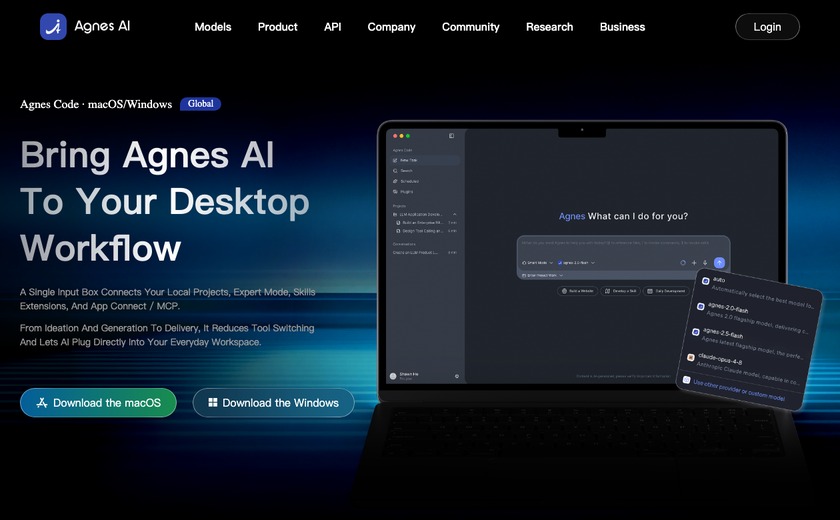Click Download the Windows button

pyautogui.click(x=273, y=403)
